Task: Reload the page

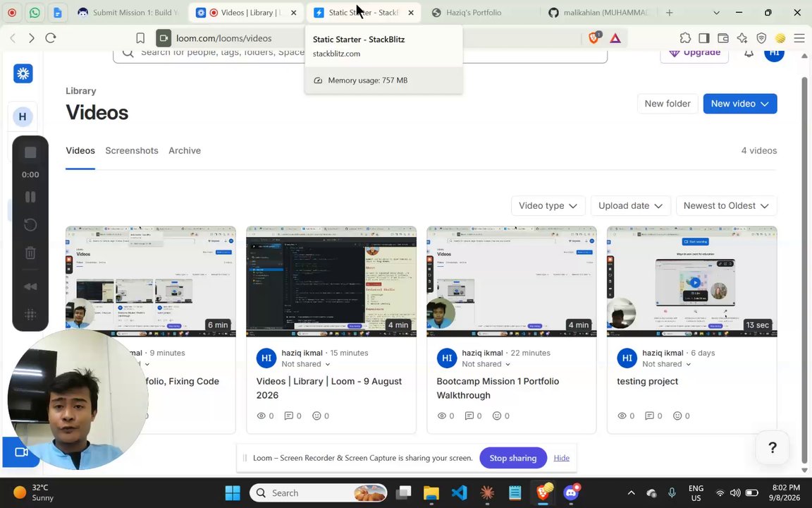Action: pos(51,38)
